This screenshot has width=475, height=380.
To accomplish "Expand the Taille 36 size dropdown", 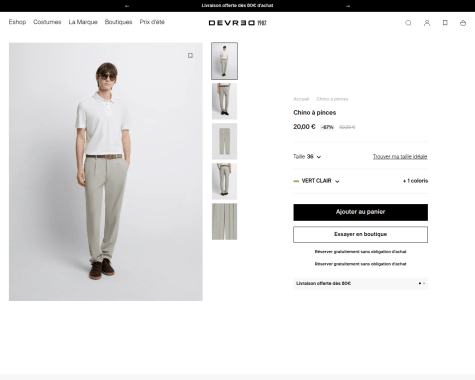I will (307, 157).
